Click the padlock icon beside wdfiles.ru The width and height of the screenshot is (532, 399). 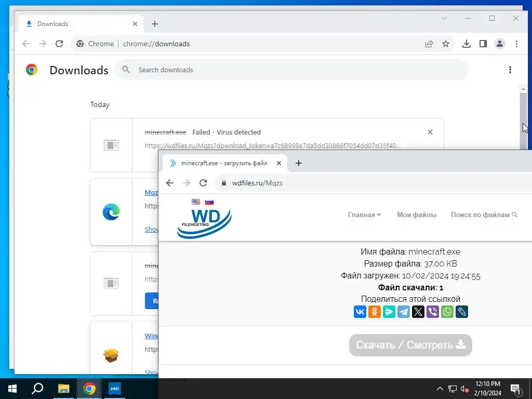tap(223, 183)
